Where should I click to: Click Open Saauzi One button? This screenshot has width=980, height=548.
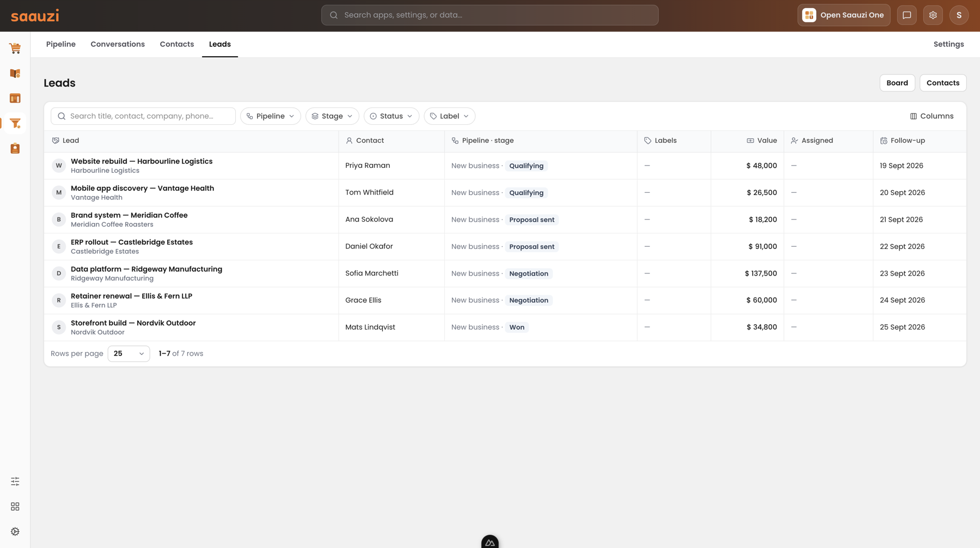click(844, 15)
